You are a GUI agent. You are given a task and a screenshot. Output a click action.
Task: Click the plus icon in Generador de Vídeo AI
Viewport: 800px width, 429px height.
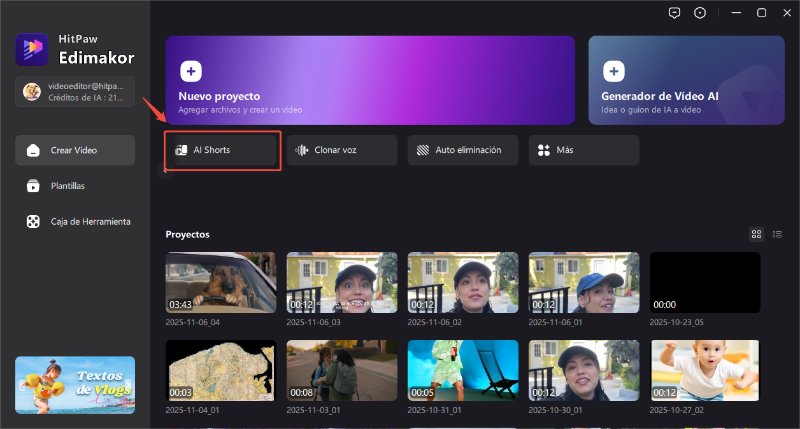pyautogui.click(x=614, y=71)
